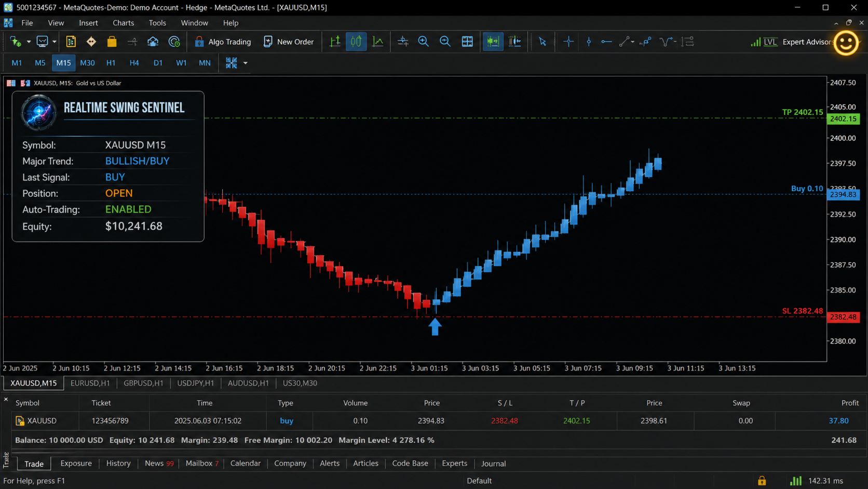Switch chart to line chart style
Viewport: 868px width, 489px height.
[378, 42]
